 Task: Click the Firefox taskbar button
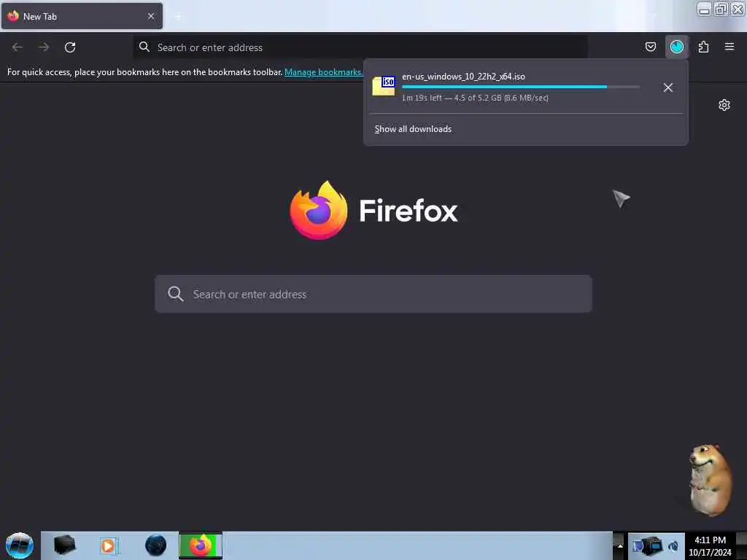(x=201, y=545)
